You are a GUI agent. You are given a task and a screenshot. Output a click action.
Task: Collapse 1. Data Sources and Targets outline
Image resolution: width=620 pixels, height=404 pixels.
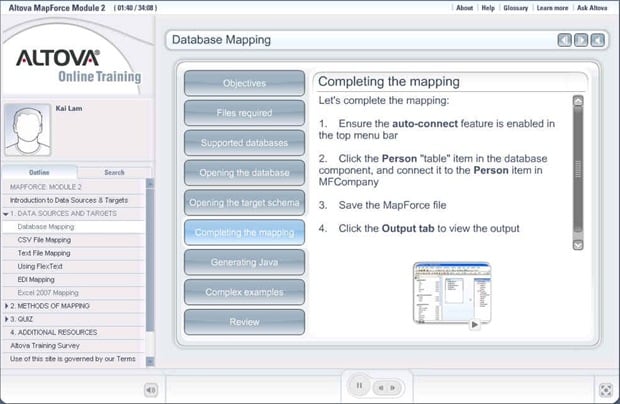[x=6, y=214]
